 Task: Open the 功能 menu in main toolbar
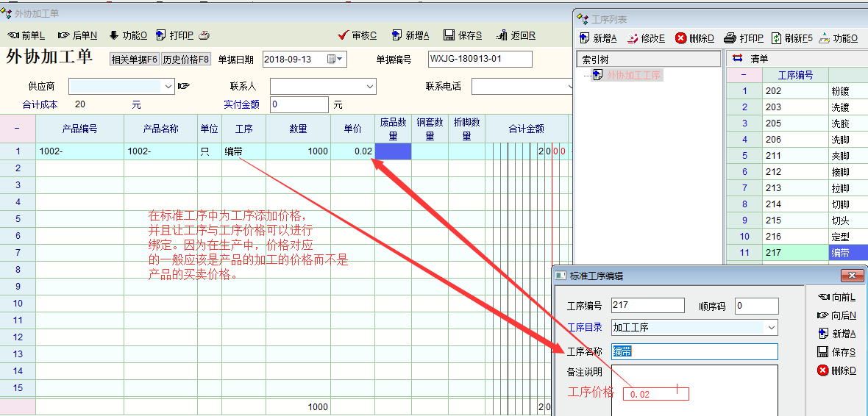(114, 35)
